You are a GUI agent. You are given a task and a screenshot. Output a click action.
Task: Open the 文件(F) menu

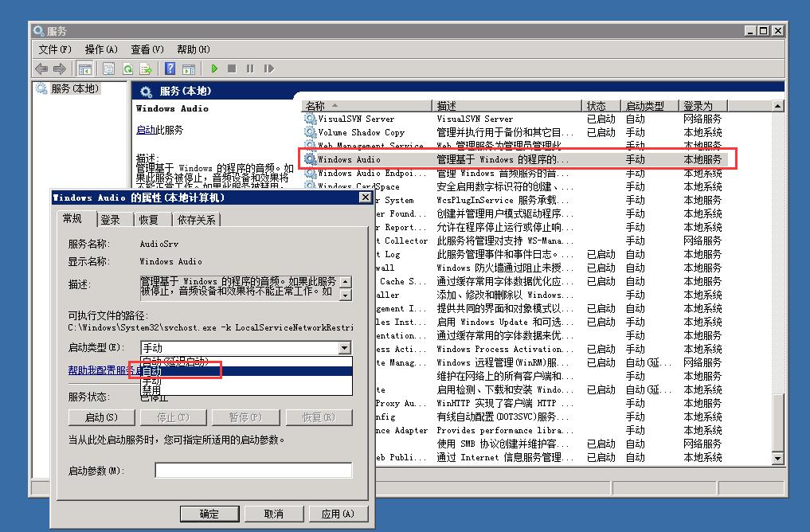[x=54, y=49]
